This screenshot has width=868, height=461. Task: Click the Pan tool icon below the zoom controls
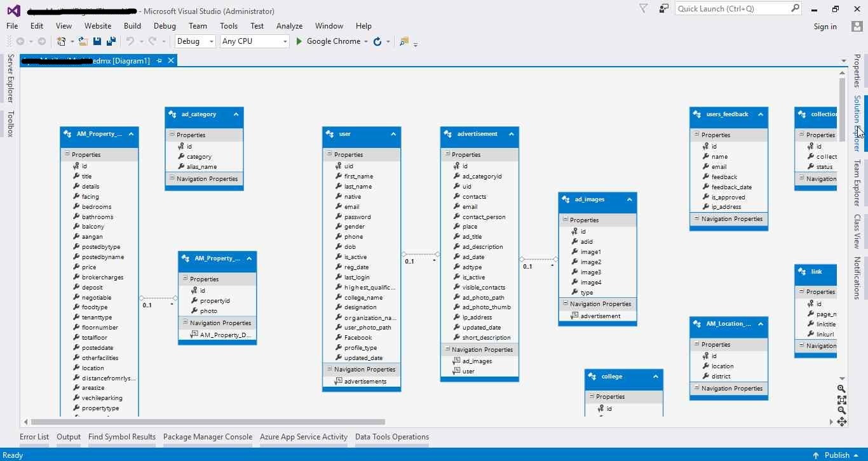click(843, 421)
